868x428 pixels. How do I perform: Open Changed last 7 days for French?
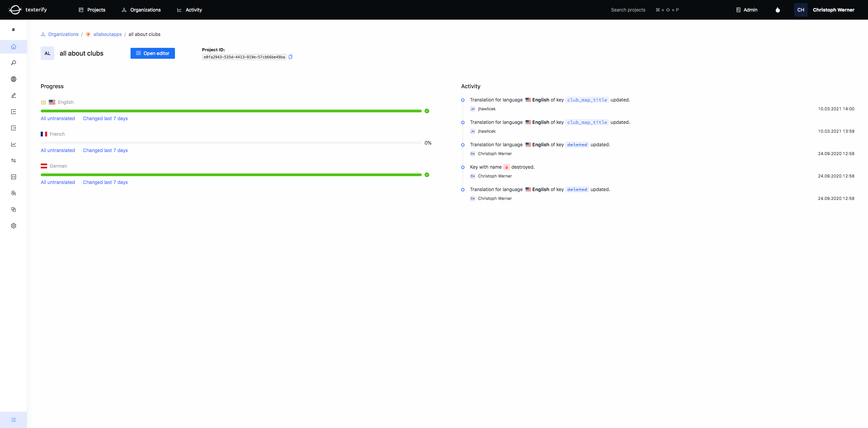[105, 150]
